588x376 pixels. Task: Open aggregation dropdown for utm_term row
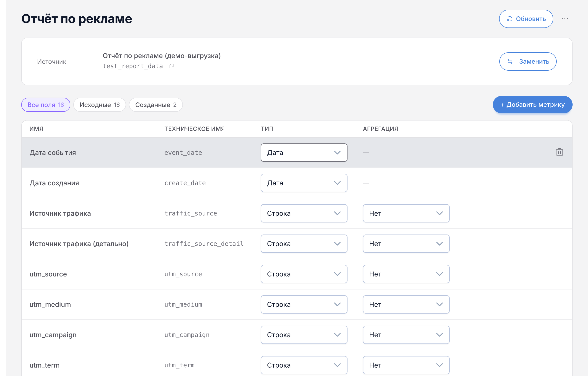tap(406, 365)
